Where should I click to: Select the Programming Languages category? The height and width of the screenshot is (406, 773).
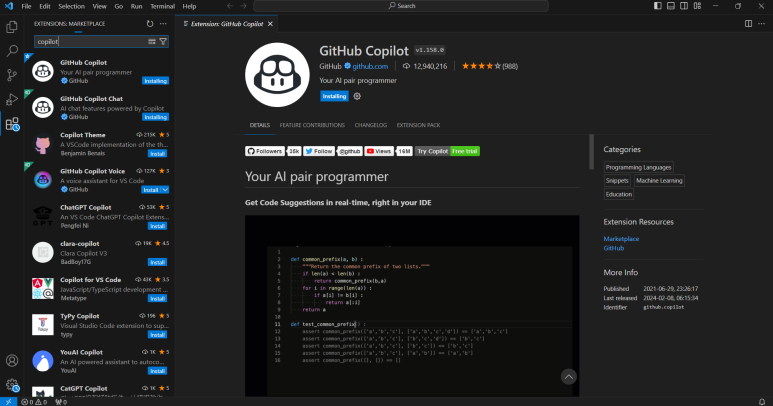pos(638,168)
